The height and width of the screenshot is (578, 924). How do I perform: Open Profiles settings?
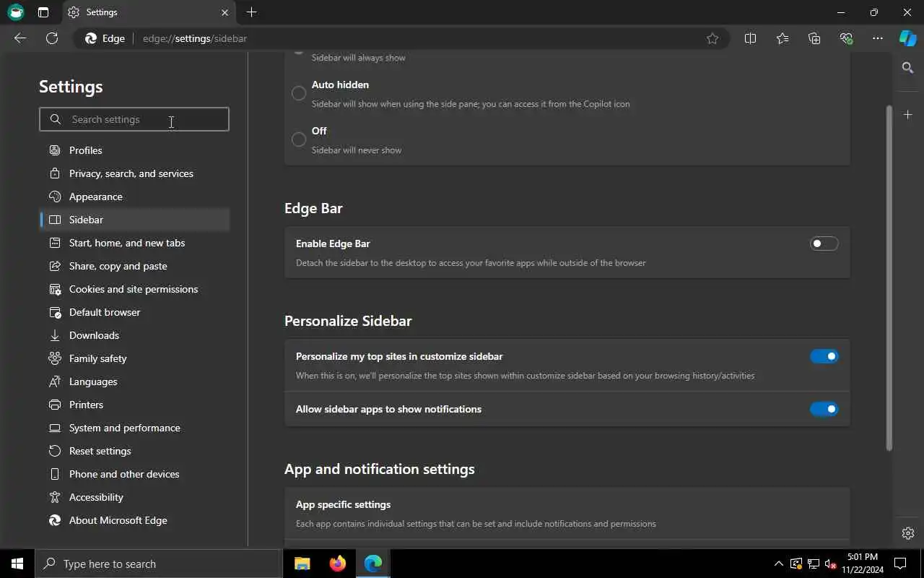pos(134,150)
